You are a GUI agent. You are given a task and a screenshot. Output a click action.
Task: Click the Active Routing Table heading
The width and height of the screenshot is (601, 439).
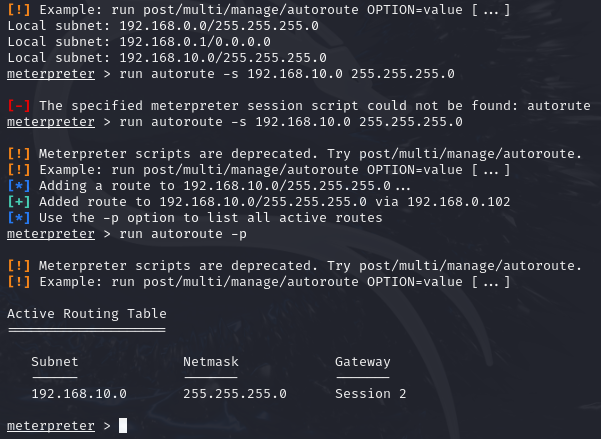pos(87,314)
